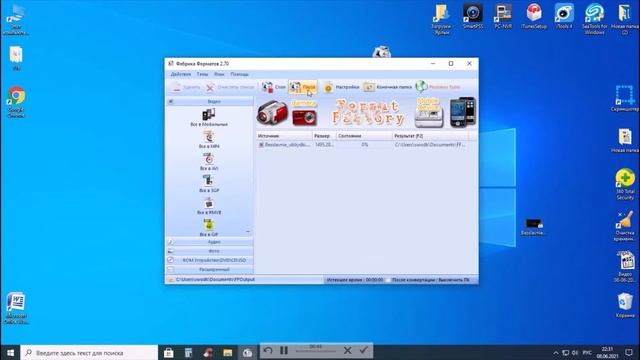The height and width of the screenshot is (360, 640).
Task: Collapse the Видео (Video) category header
Action: (210, 101)
